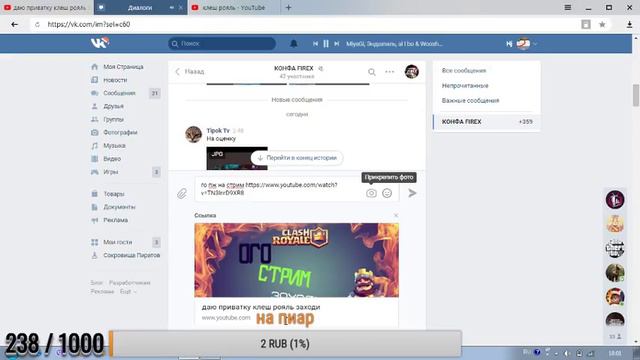Open Товары in left menu

(x=113, y=194)
